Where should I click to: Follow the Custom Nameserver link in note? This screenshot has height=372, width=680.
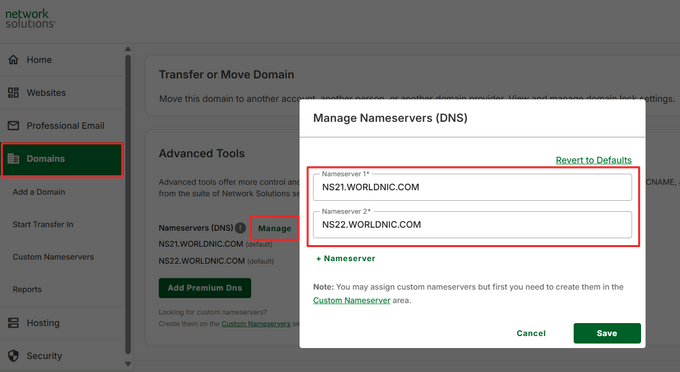click(x=352, y=300)
